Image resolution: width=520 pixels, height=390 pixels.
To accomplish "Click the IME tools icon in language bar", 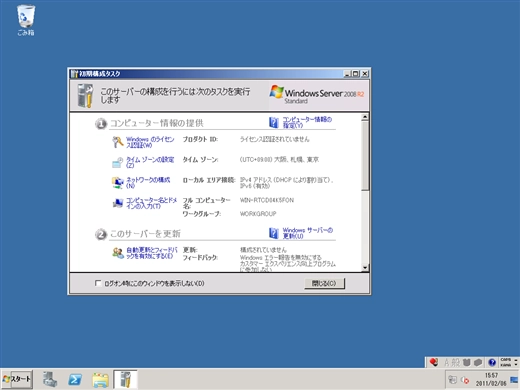I will pyautogui.click(x=478, y=363).
